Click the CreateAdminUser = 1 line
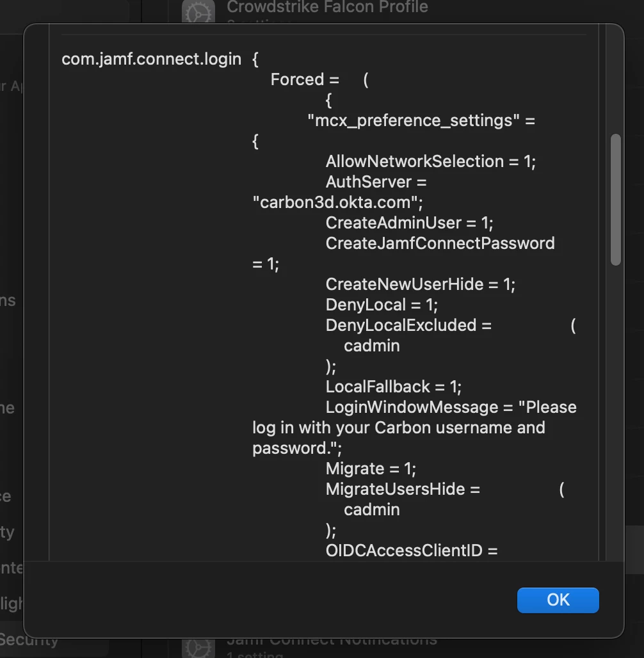This screenshot has width=644, height=658. click(x=409, y=223)
